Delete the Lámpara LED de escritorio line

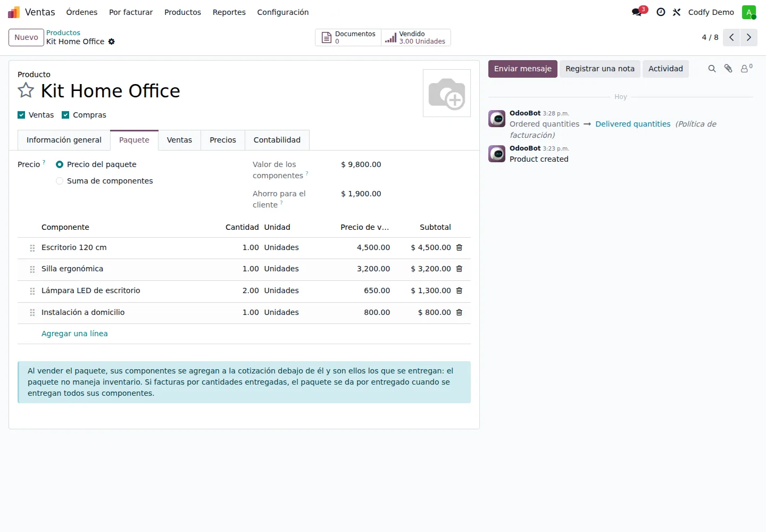459,290
